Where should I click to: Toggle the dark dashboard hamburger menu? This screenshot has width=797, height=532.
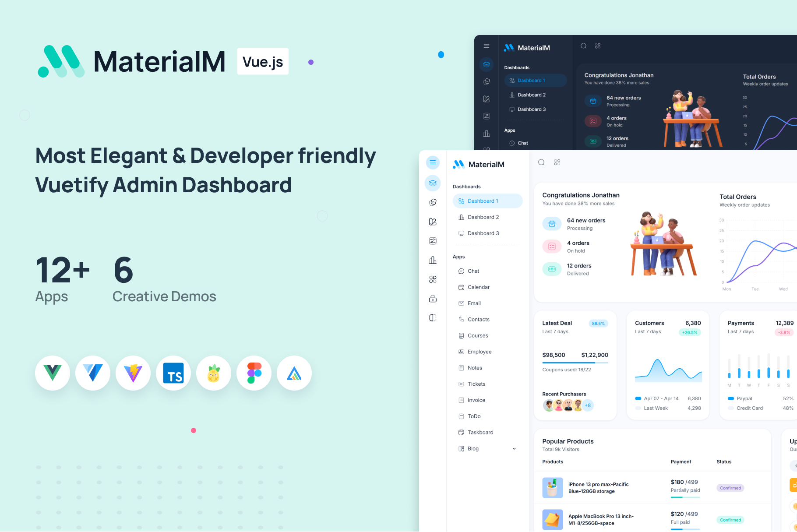click(487, 46)
